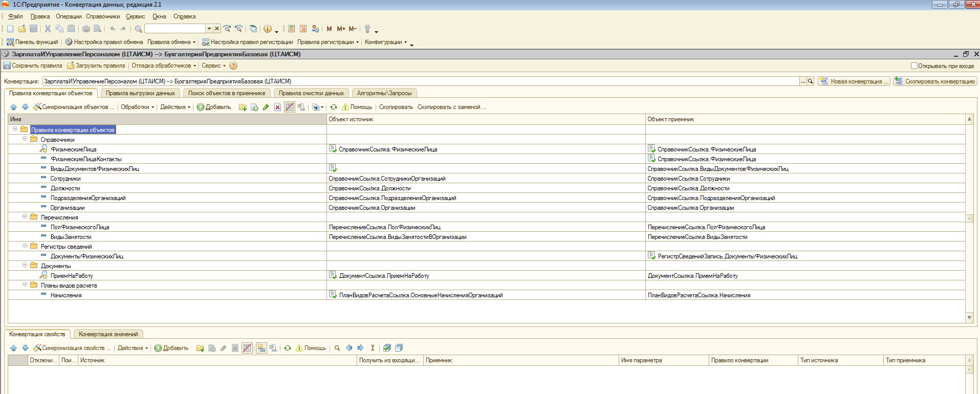Click the toolbar search text field
Image resolution: width=980 pixels, height=394 pixels.
[175, 29]
